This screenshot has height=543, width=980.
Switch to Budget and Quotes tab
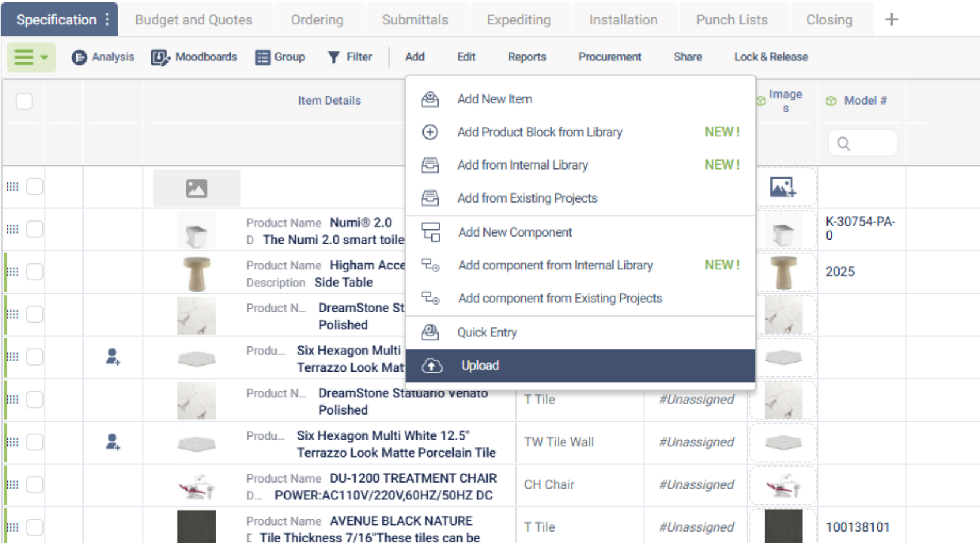click(194, 20)
